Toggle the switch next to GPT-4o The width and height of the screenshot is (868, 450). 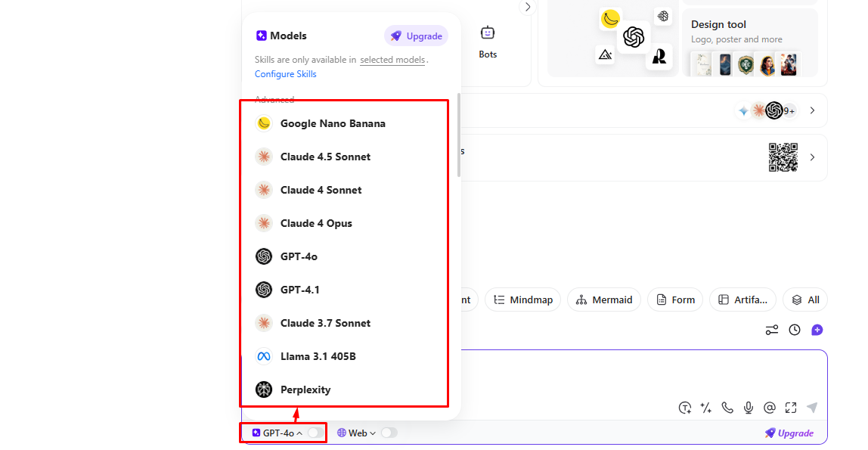(x=314, y=433)
